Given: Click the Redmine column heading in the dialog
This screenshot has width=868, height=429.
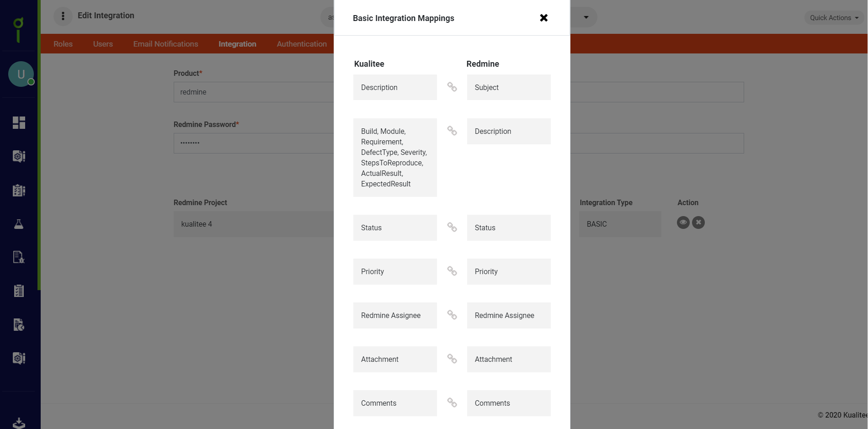Looking at the screenshot, I should (x=483, y=64).
